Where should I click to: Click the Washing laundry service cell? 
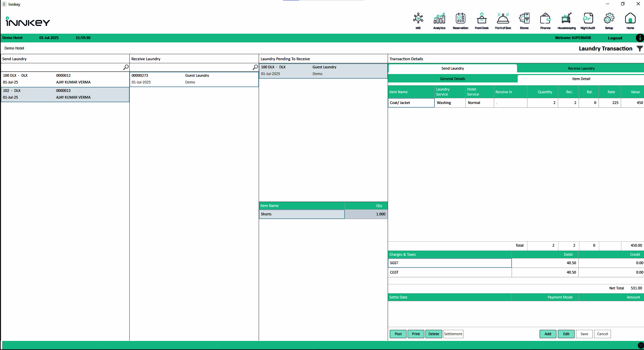pyautogui.click(x=450, y=103)
